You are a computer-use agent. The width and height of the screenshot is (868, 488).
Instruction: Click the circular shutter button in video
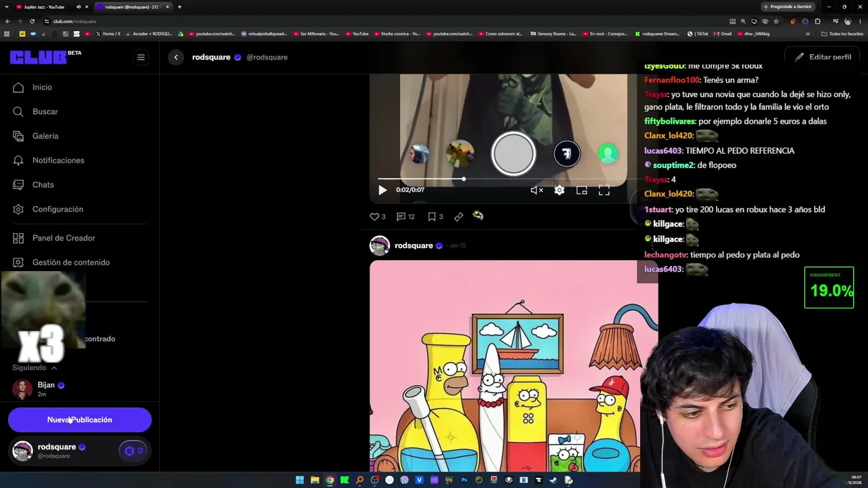(x=513, y=154)
